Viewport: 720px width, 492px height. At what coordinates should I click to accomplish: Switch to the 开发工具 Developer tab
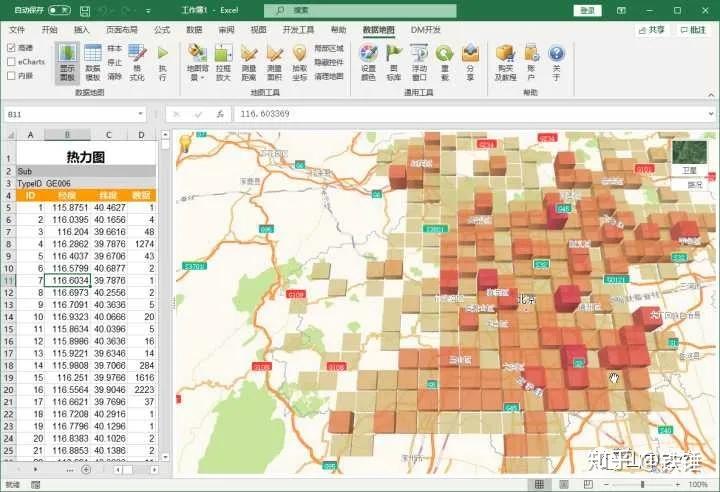298,30
